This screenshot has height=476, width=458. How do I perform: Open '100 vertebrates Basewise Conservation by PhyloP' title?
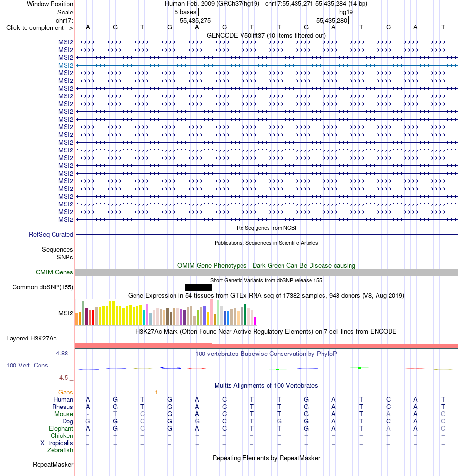coord(266,354)
